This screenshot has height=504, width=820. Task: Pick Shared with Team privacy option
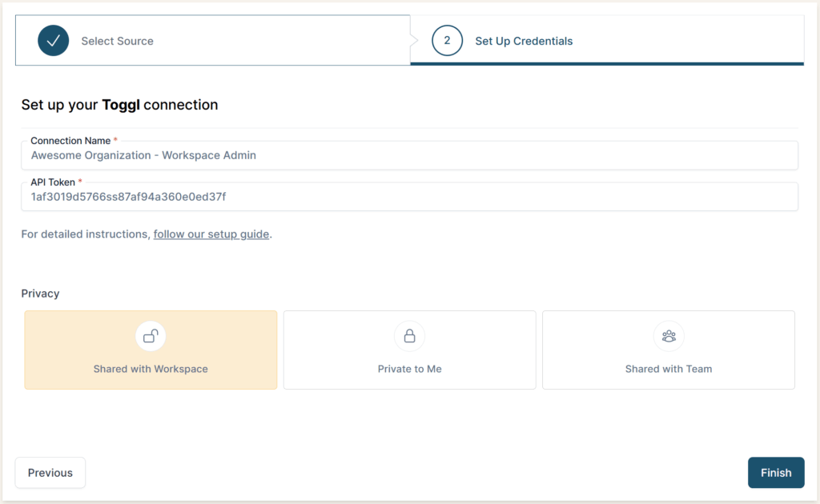[x=669, y=350]
